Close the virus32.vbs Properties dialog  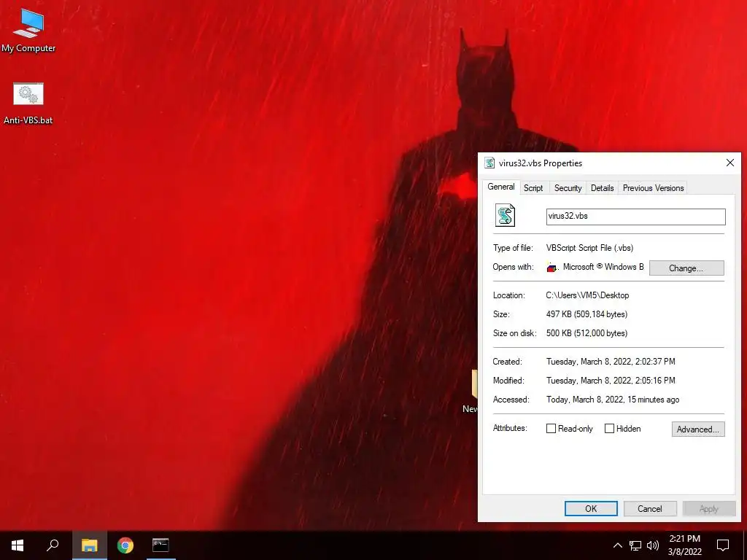click(729, 163)
